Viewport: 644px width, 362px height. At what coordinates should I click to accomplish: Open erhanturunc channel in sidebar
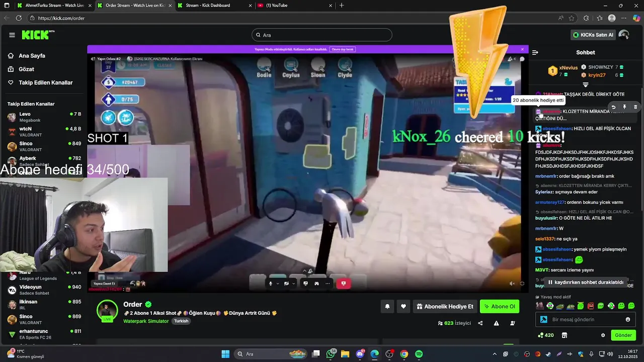coord(44,334)
